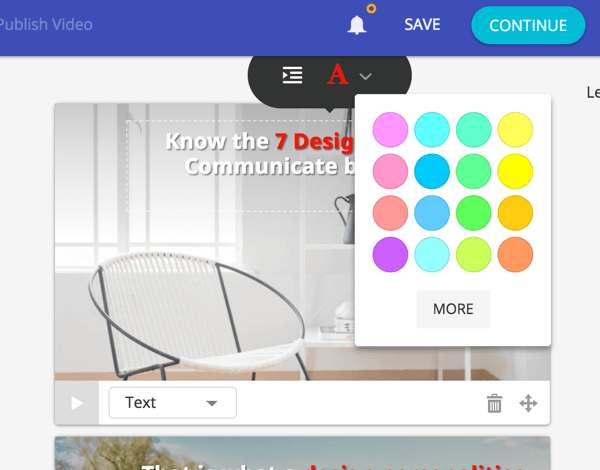Open the notifications bell

point(356,25)
